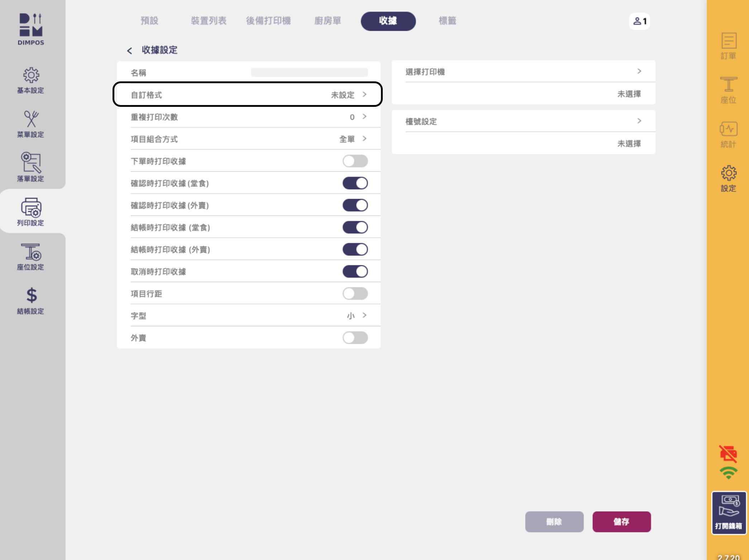Open 結帳設定 dollar sign icon
The width and height of the screenshot is (749, 560).
(x=31, y=296)
